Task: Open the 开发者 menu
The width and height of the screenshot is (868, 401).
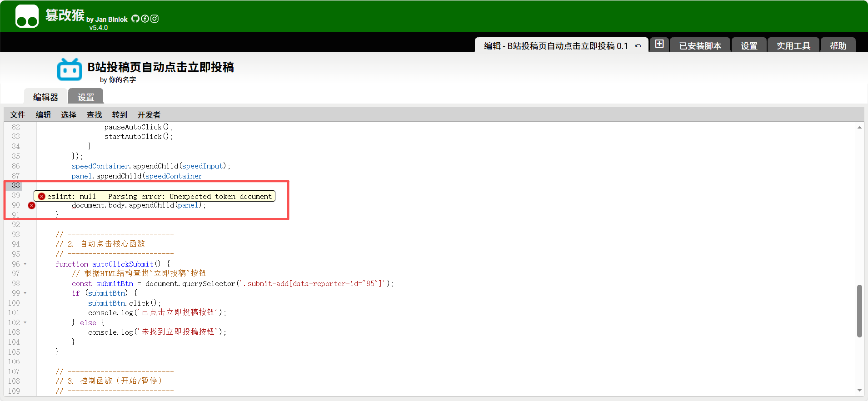Action: click(149, 115)
